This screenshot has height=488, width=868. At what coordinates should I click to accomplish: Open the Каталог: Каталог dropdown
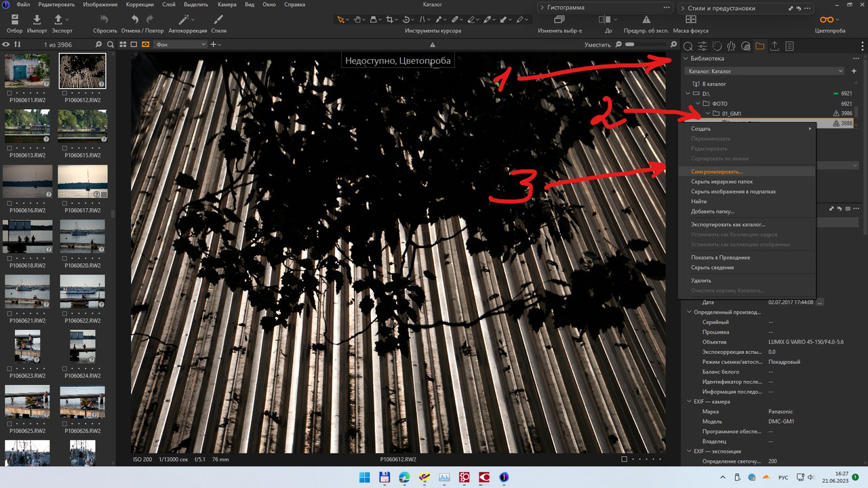click(765, 71)
